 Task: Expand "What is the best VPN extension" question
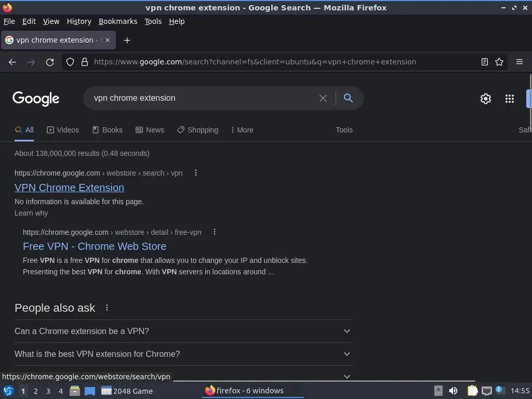183,354
